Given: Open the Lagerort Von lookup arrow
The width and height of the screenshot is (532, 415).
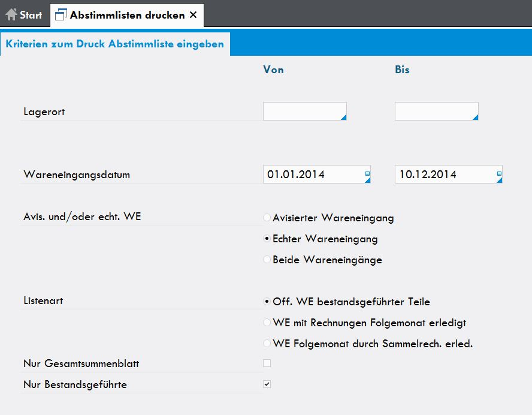Looking at the screenshot, I should point(343,117).
